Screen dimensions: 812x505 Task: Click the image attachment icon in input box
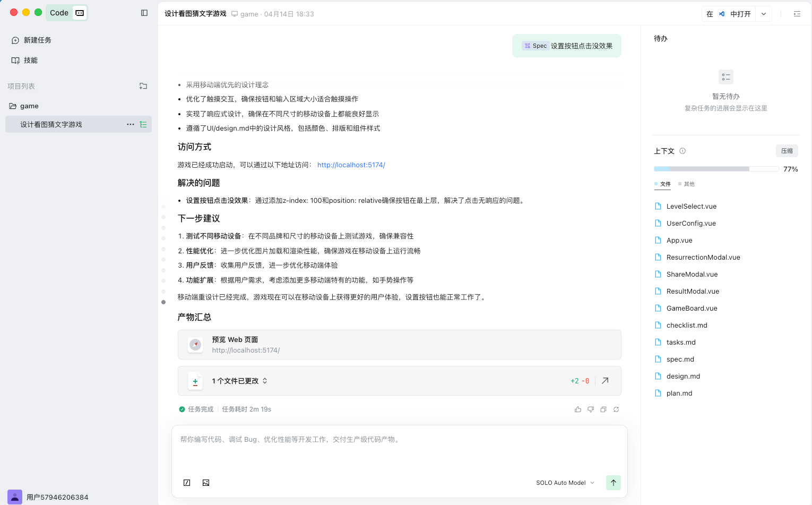[x=206, y=483]
